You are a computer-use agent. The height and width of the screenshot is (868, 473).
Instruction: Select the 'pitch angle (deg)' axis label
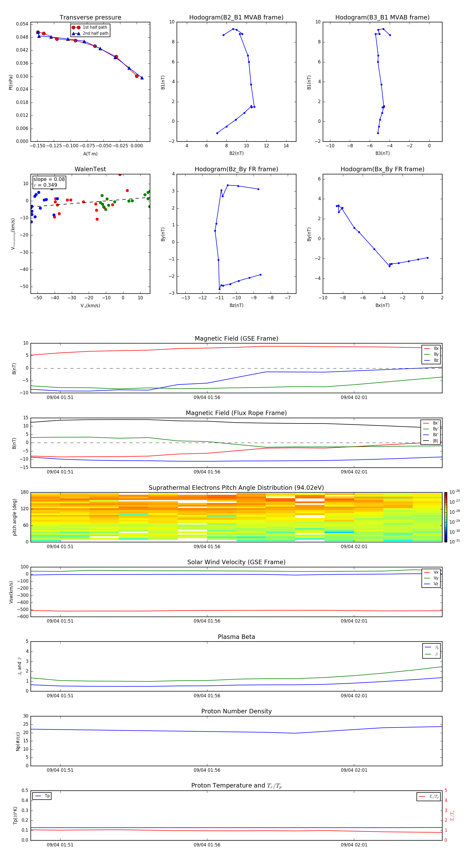(14, 517)
